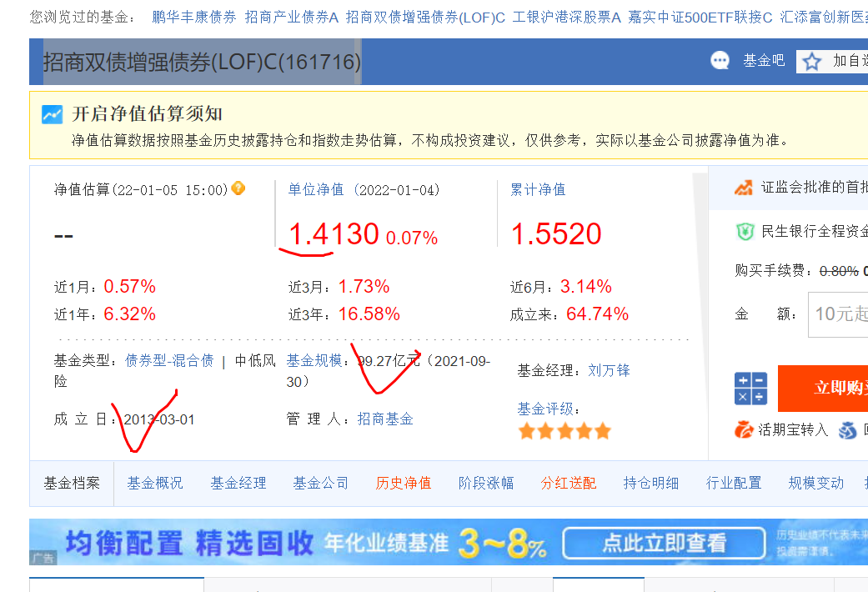Click the 成立来 return 64.74%

597,314
